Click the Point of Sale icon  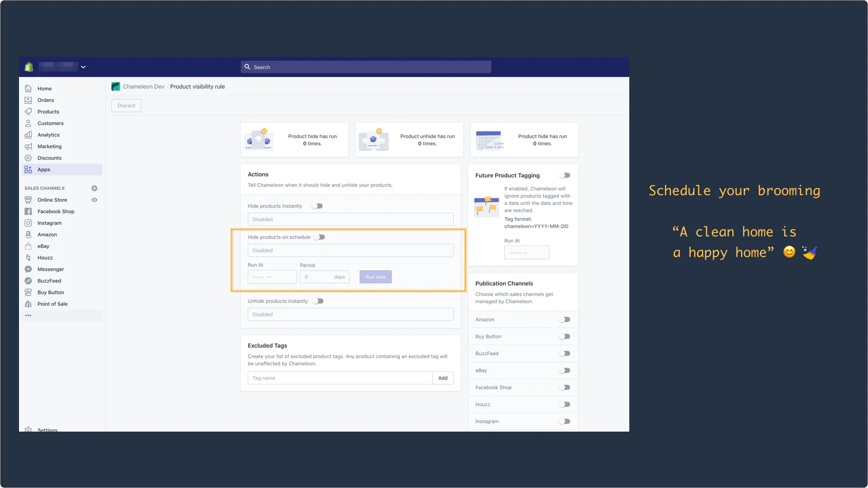point(28,304)
